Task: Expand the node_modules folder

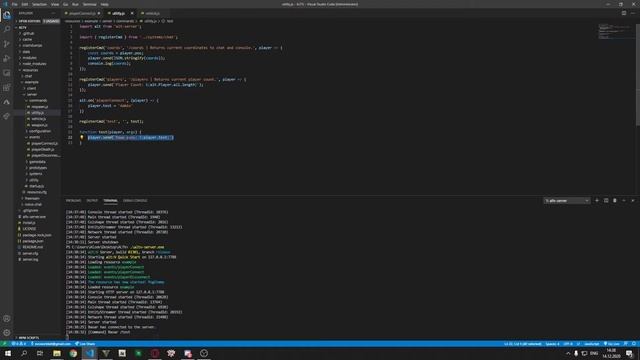Action: [34, 64]
